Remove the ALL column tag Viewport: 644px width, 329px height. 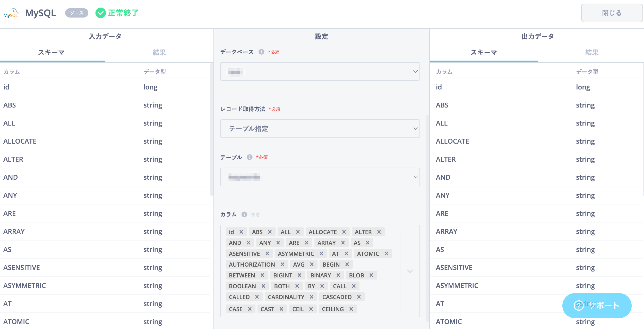pos(298,232)
